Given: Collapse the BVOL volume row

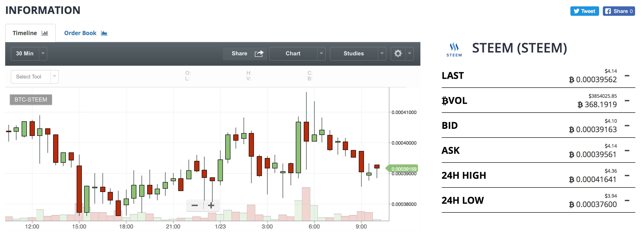Looking at the screenshot, I should [627, 101].
